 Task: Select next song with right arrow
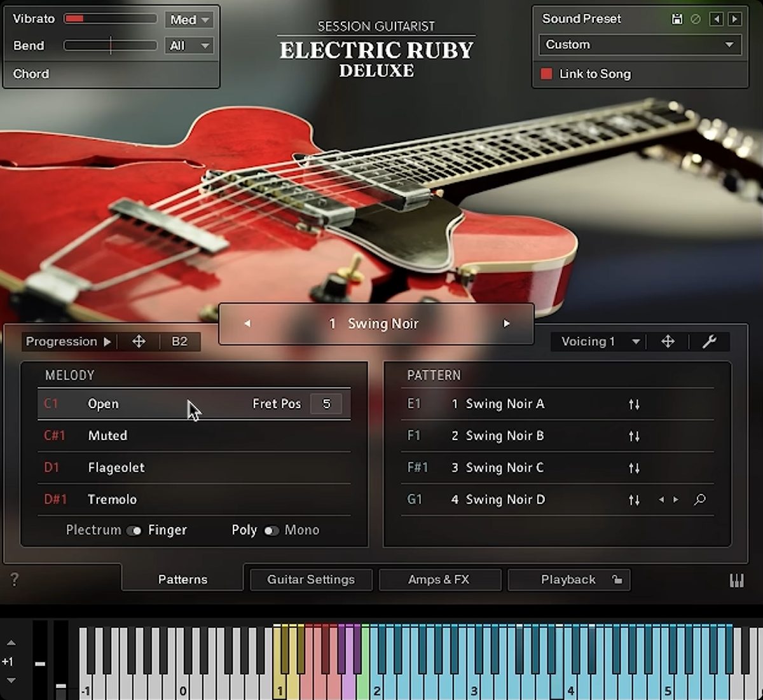pos(507,324)
